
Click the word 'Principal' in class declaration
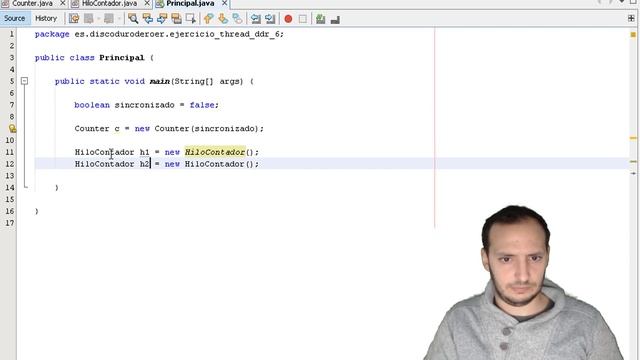(x=122, y=58)
